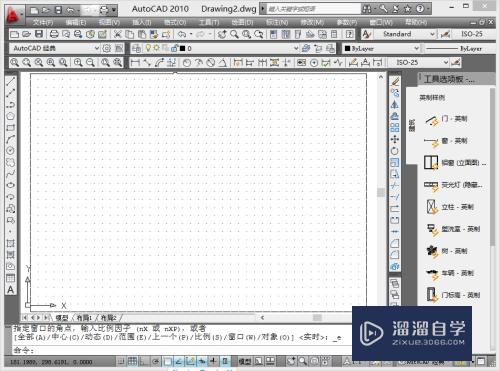
Task: Click New drawing icon in standard toolbar
Action: [x=15, y=34]
